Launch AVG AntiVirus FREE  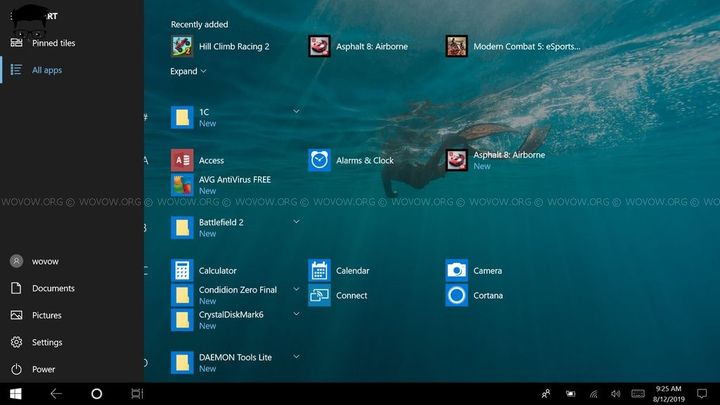181,185
